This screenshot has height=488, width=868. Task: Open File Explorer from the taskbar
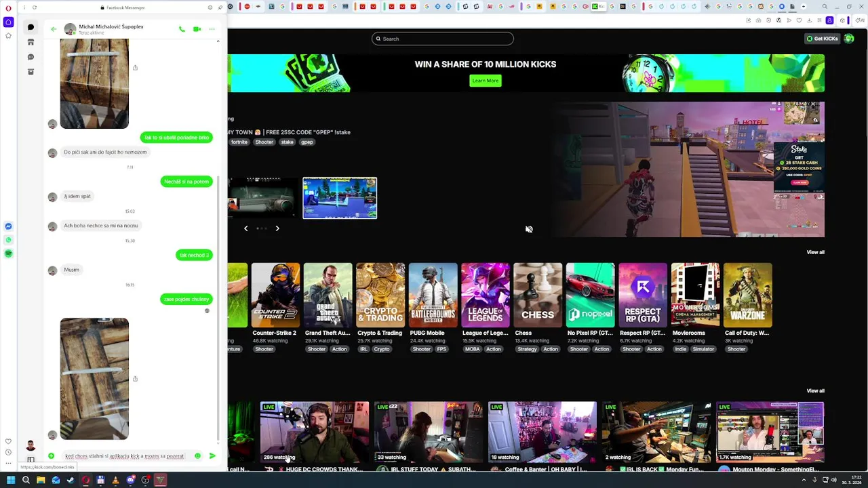click(41, 480)
